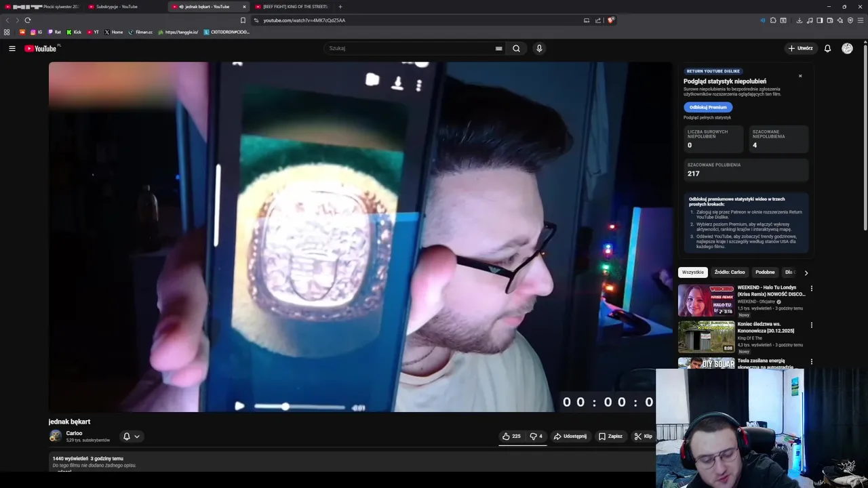Share the page from the address bar
Image resolution: width=868 pixels, height=488 pixels.
tap(598, 20)
